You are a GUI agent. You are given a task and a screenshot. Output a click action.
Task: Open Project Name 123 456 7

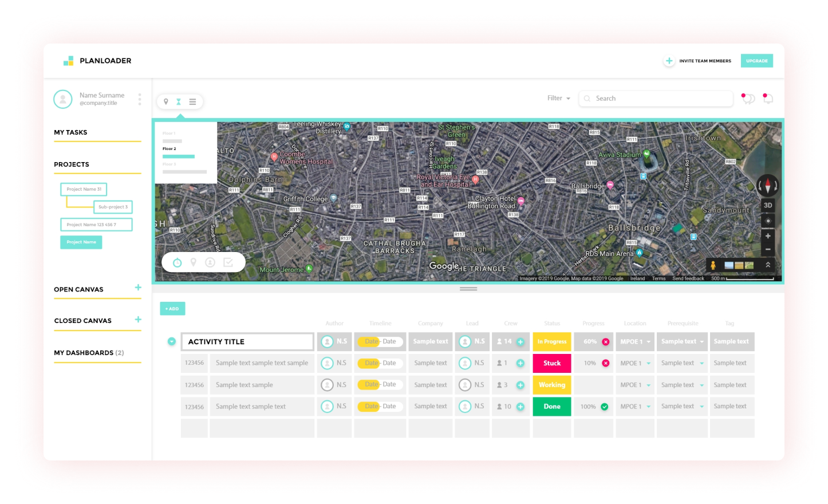(x=96, y=225)
